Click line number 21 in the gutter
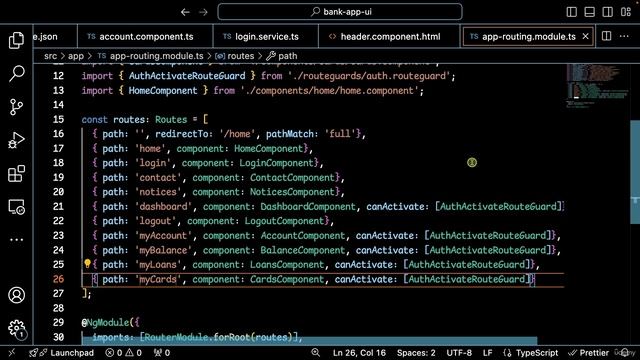640x360 pixels. click(58, 206)
